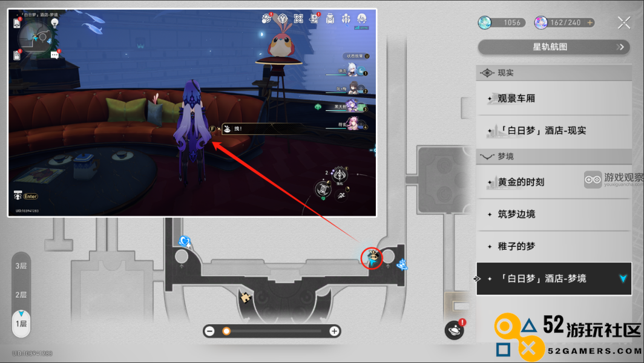
Task: Click the top-bar planet card icon with red badge
Action: [x=314, y=19]
